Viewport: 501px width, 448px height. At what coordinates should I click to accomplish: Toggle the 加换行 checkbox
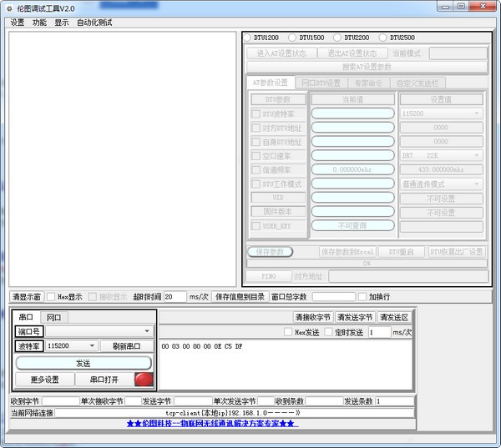362,297
